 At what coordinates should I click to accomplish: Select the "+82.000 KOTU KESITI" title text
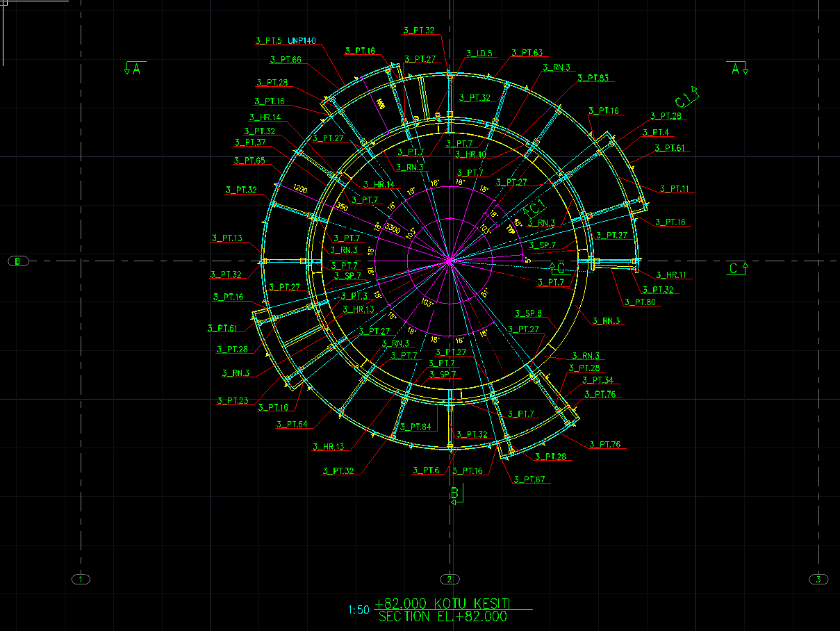coord(443,603)
